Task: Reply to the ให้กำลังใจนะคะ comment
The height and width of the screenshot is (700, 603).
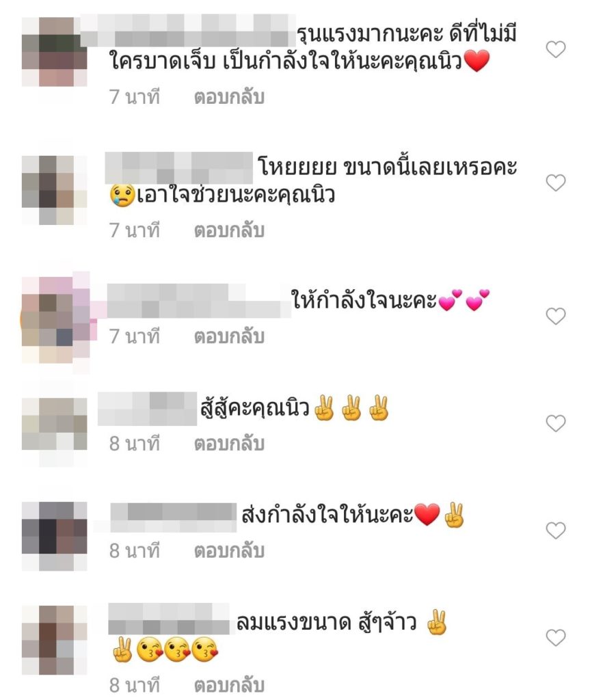Action: pos(229,336)
